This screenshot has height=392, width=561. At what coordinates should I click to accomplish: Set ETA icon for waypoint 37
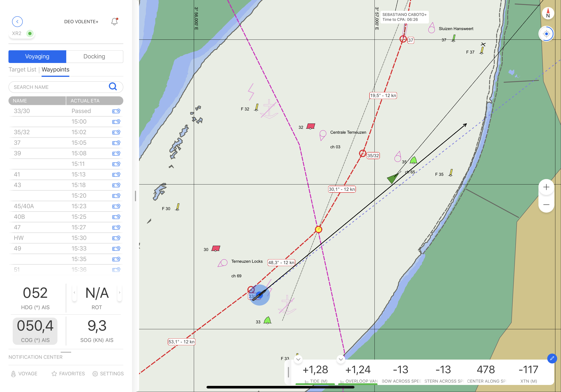tap(116, 143)
